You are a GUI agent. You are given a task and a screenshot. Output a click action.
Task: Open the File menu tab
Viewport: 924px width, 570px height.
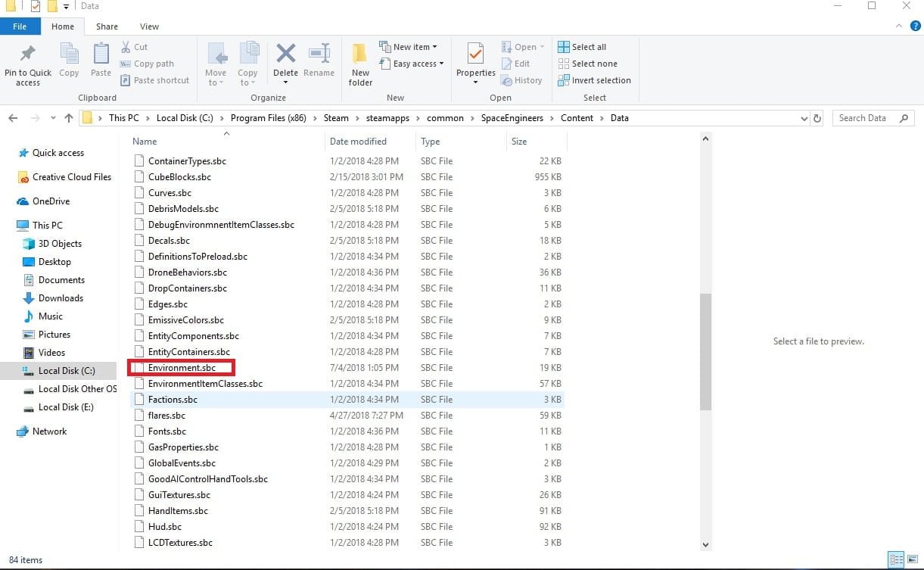pyautogui.click(x=20, y=26)
